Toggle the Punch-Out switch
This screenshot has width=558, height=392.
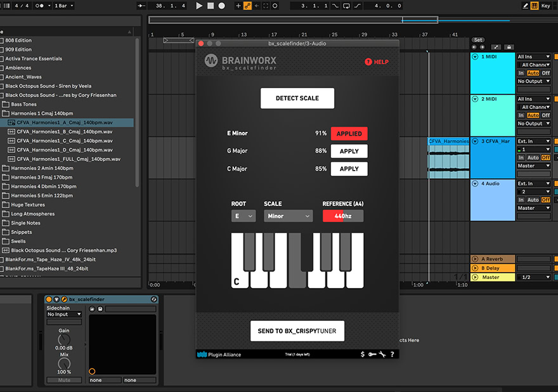pyautogui.click(x=357, y=6)
